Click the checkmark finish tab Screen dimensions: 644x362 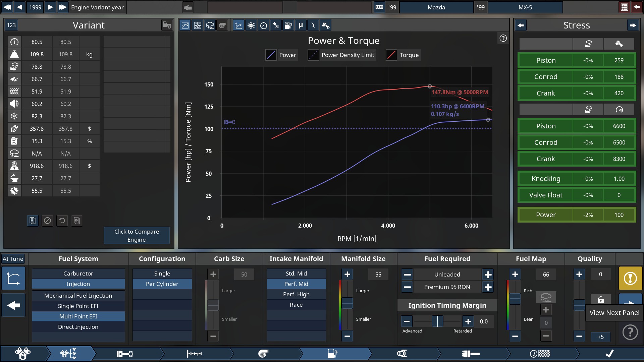(609, 354)
